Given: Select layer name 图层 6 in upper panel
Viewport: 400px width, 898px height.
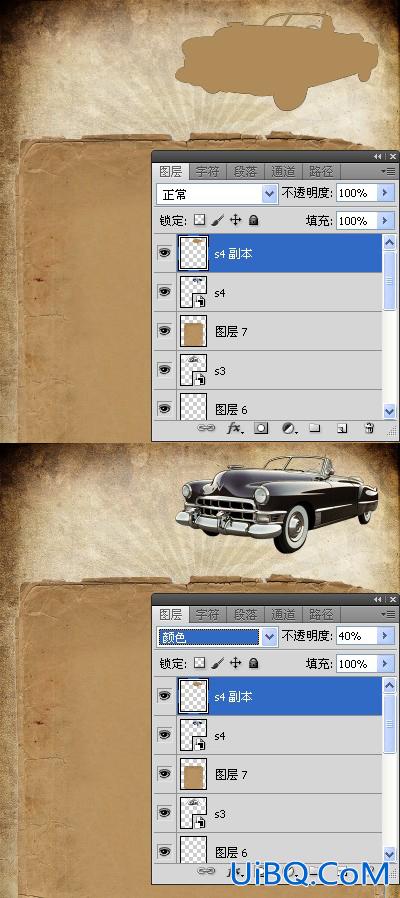Looking at the screenshot, I should pyautogui.click(x=231, y=409).
